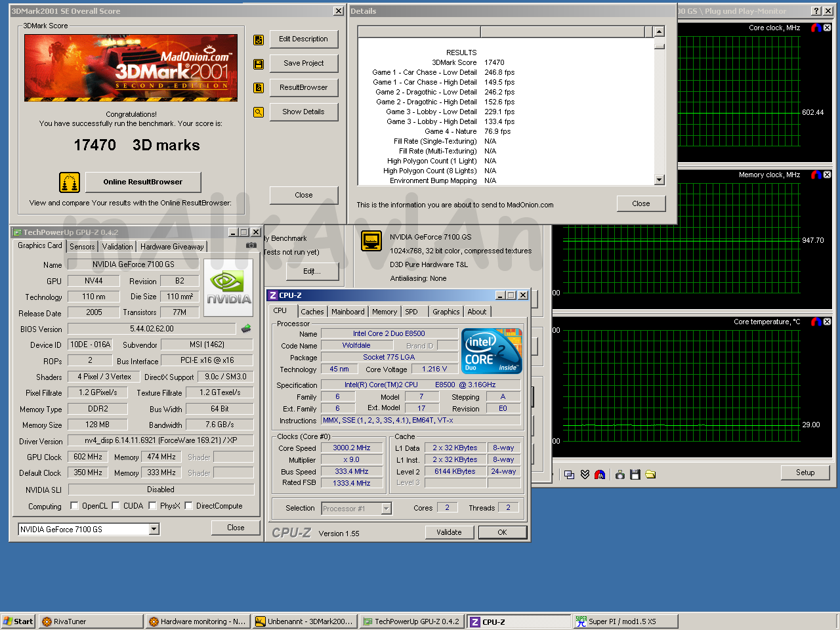Screen dimensions: 840x630
Task: Enable the CUDA checkbox in GPU-Z
Action: coord(115,506)
